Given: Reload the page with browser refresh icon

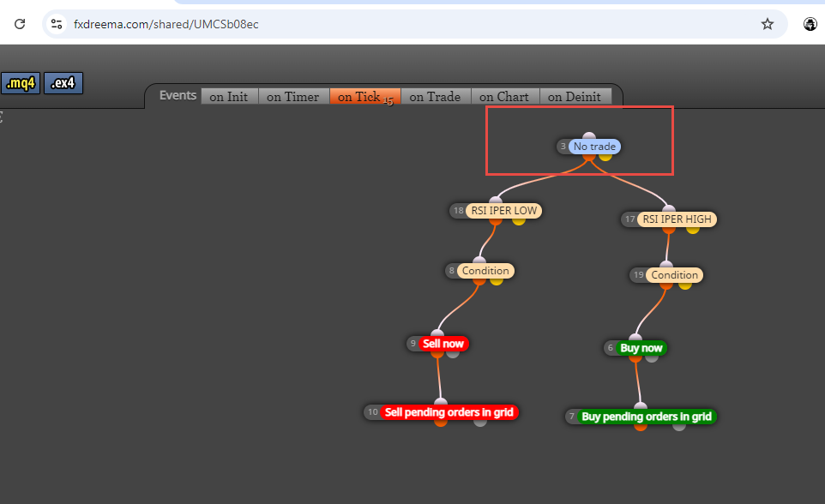Looking at the screenshot, I should [x=20, y=24].
